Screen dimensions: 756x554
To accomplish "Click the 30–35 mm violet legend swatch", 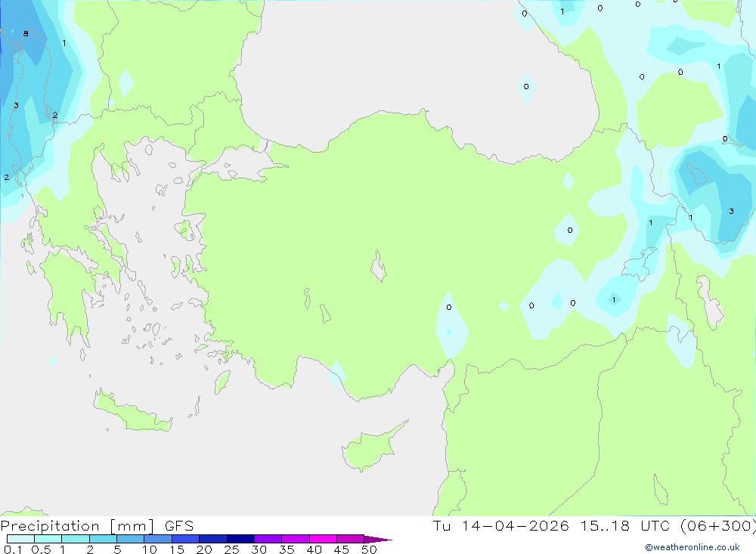I will [x=268, y=539].
